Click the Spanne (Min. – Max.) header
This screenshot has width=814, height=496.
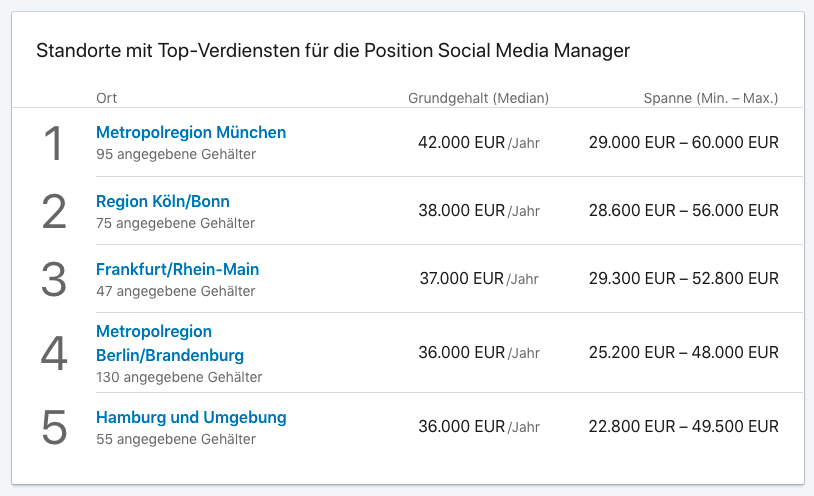pos(710,98)
